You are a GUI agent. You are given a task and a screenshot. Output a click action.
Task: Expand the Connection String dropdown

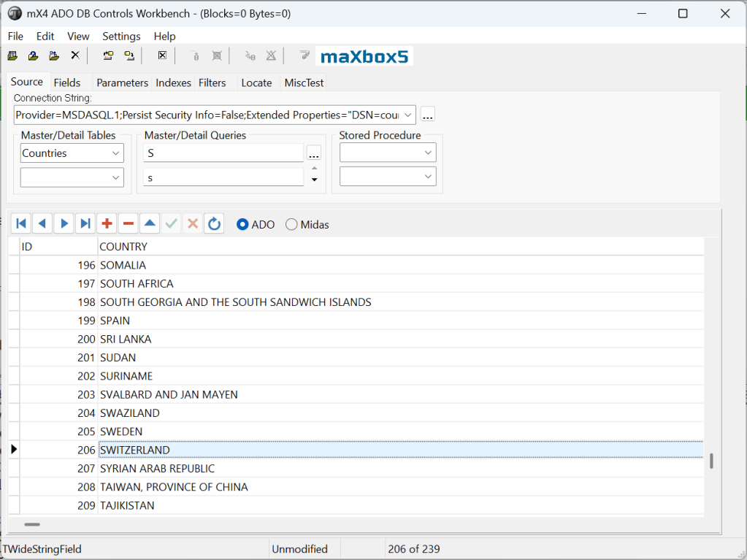click(x=407, y=115)
